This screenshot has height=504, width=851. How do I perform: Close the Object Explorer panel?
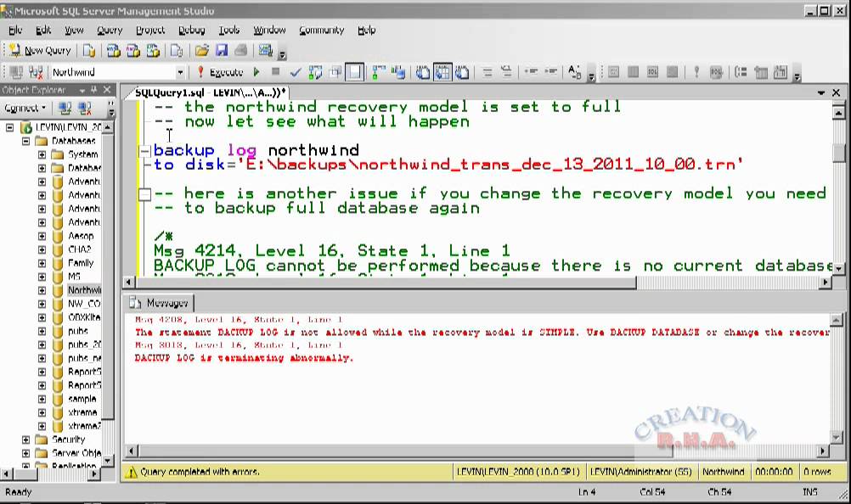click(107, 90)
